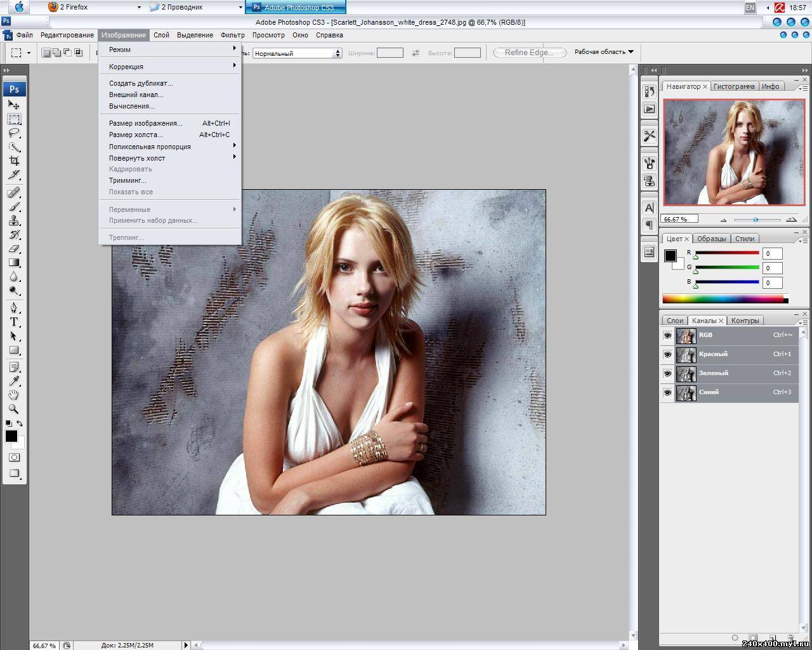Screen dimensions: 812x650
Task: Toggle Quick Mask mode
Action: point(14,458)
